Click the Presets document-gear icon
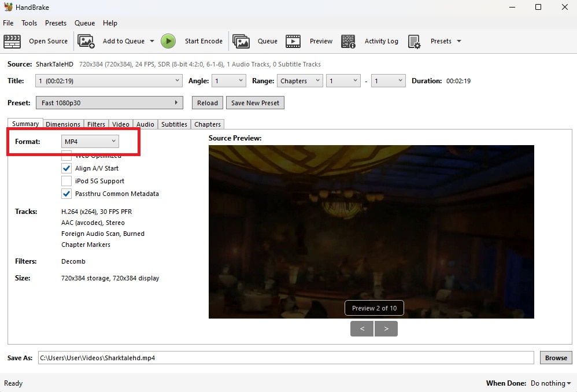The image size is (577, 392). tap(415, 41)
